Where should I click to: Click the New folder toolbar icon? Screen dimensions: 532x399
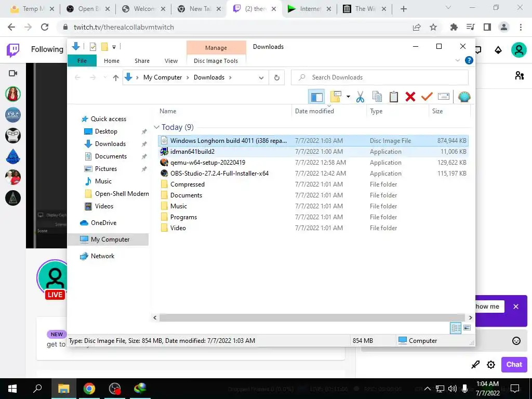coord(336,97)
